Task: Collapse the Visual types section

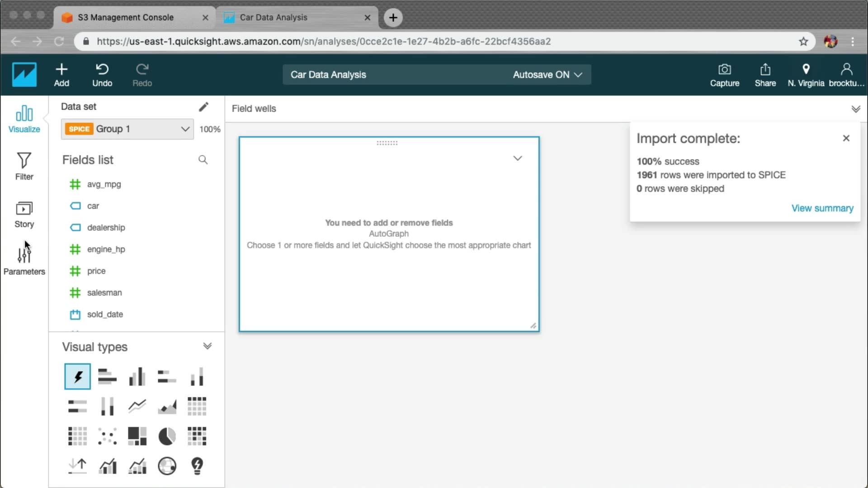Action: [207, 347]
